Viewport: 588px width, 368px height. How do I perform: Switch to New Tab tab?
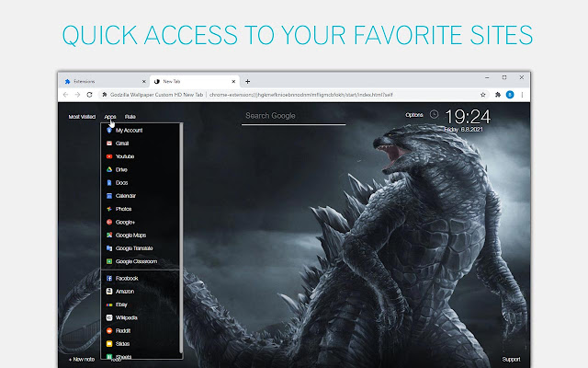click(x=194, y=82)
